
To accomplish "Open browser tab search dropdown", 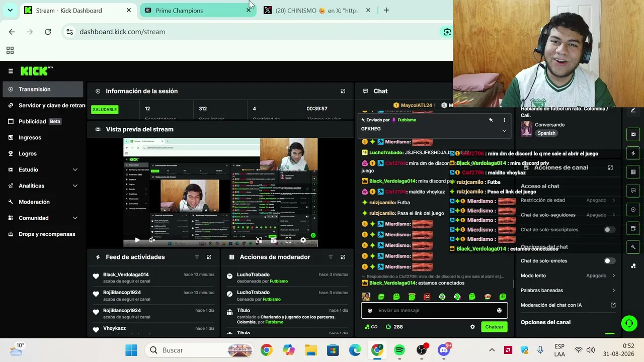I will click(x=10, y=10).
